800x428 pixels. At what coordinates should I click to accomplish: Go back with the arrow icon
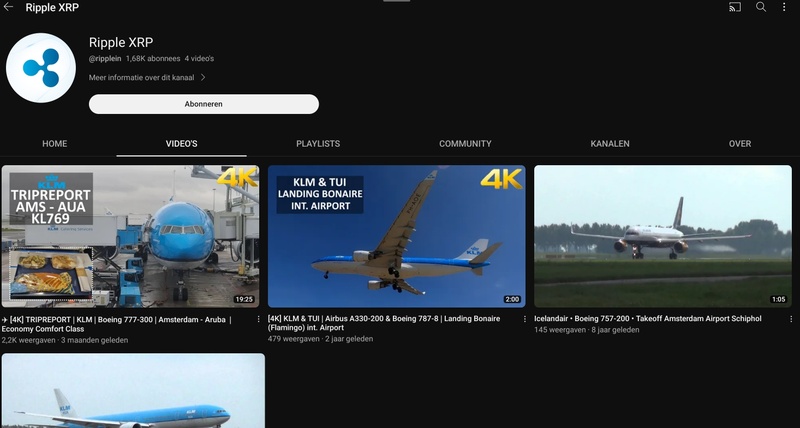(8, 7)
